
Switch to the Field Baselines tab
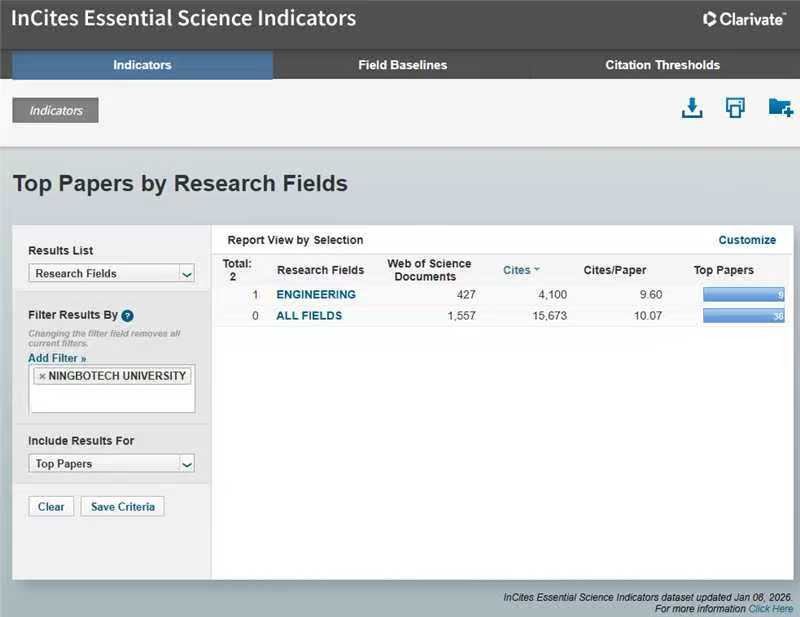pos(402,65)
